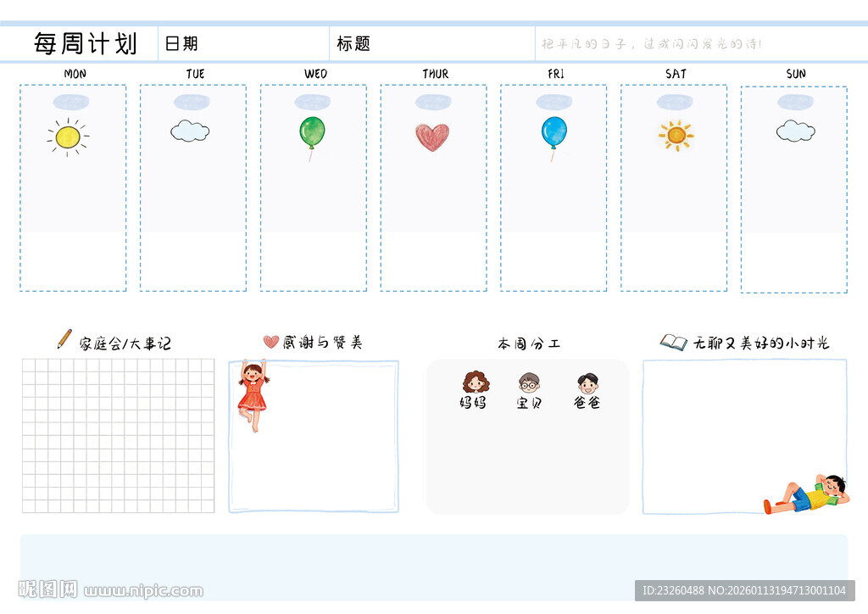Click the blue smudge label in THUR box
Screen dimensions: 868x614
click(x=433, y=102)
